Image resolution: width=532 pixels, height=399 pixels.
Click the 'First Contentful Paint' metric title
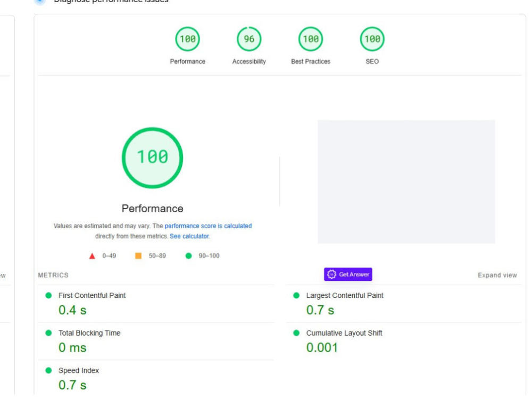[92, 295]
